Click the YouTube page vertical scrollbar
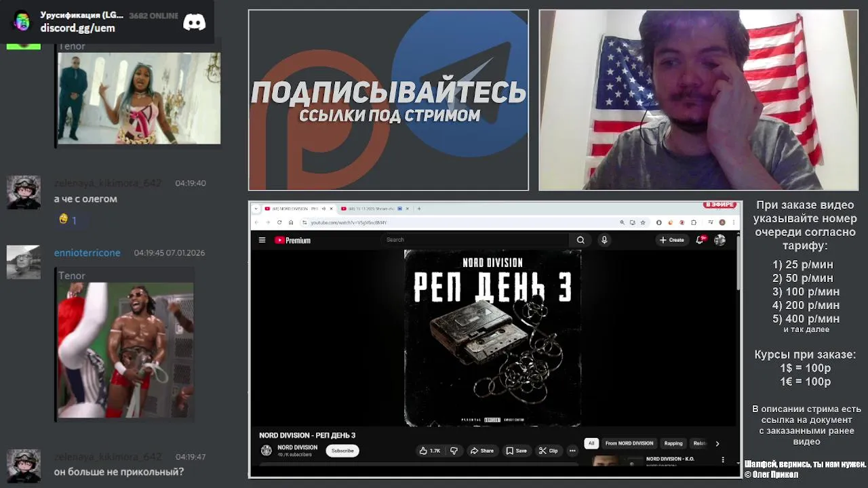Screen dimensions: 868x488 738,264
